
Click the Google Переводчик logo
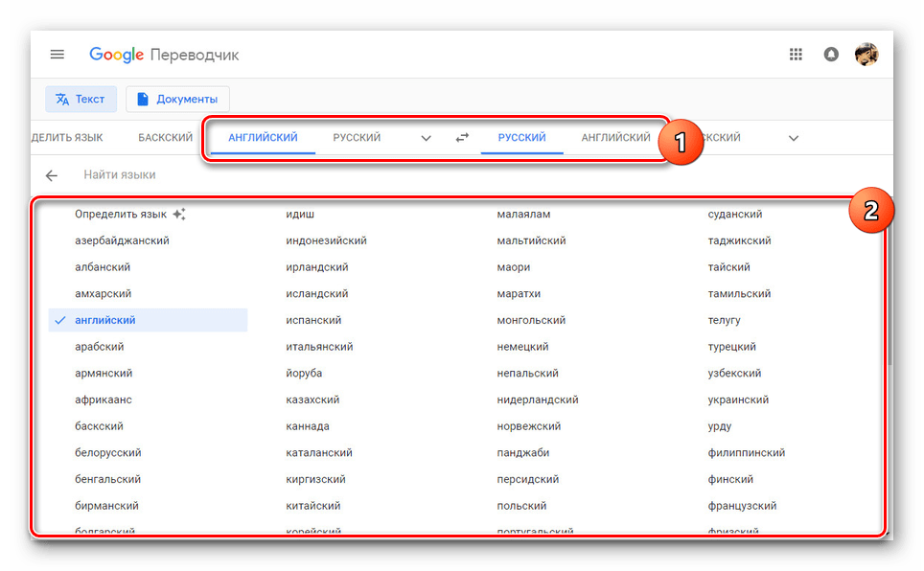click(x=164, y=55)
